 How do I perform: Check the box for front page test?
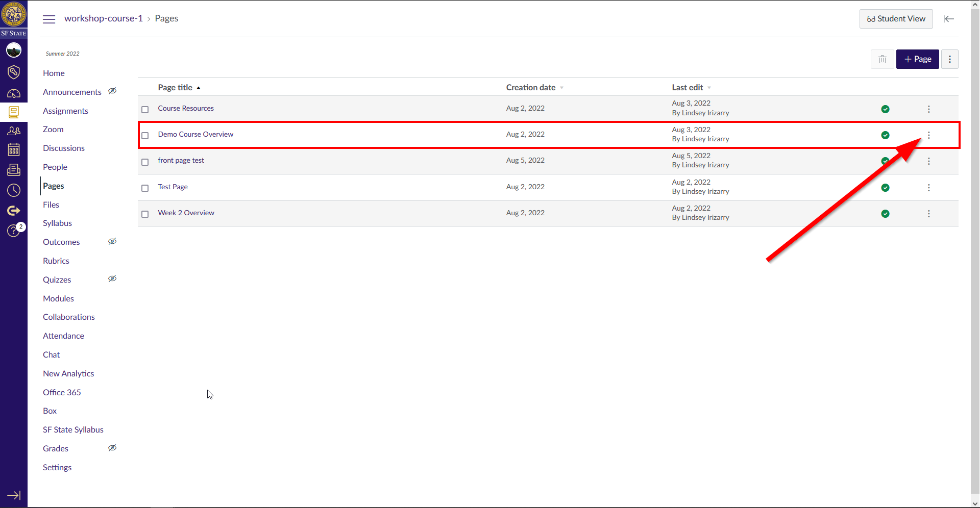(x=145, y=162)
